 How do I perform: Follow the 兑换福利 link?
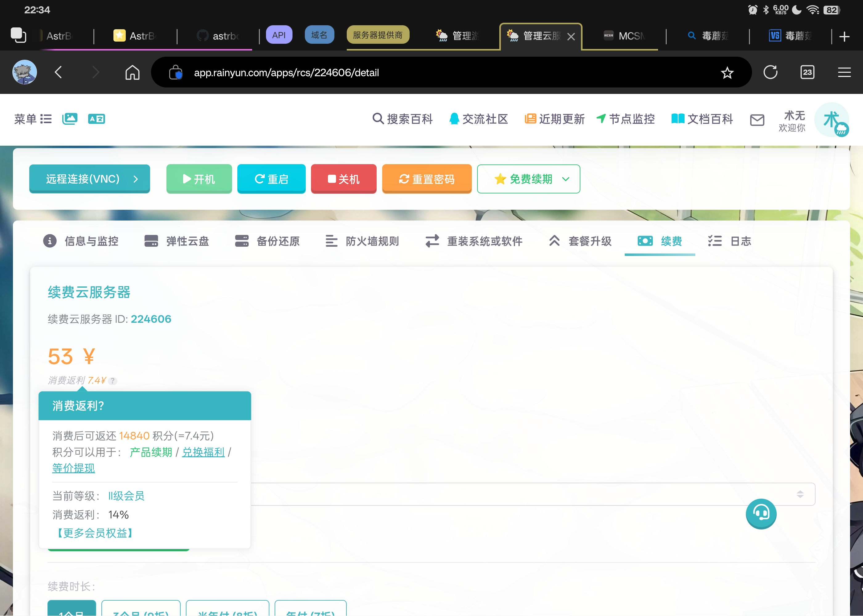tap(203, 452)
